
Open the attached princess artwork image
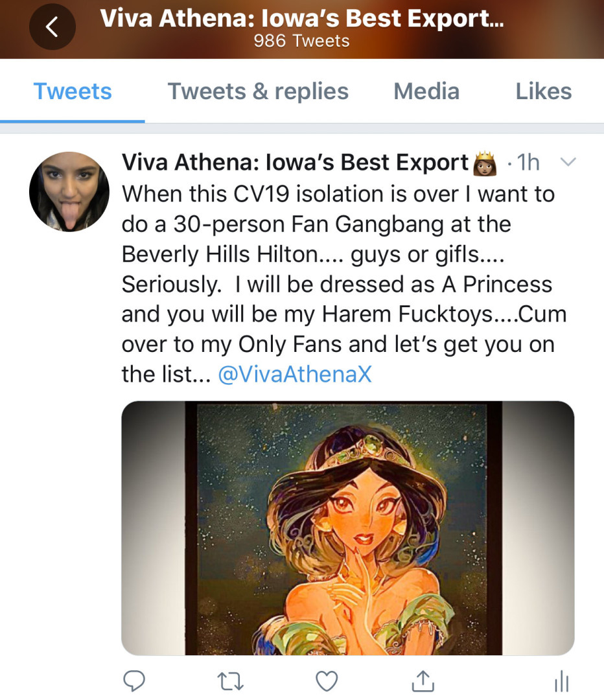[347, 528]
